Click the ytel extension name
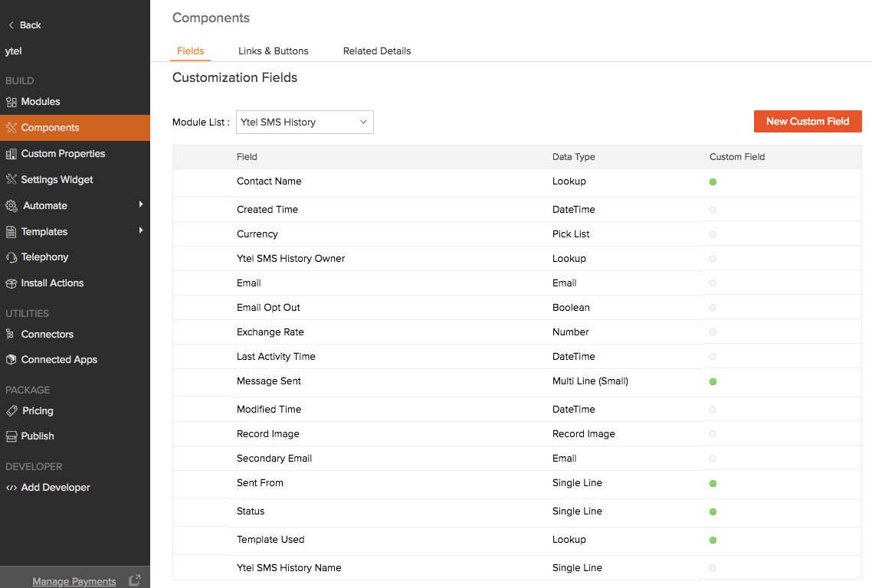The height and width of the screenshot is (588, 872). point(13,51)
